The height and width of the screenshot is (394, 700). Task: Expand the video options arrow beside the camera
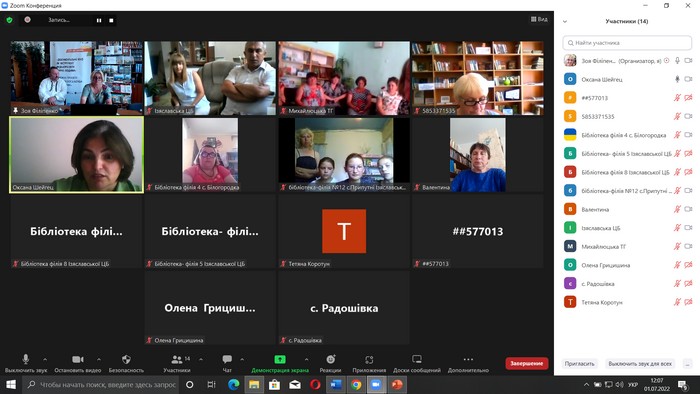(99, 359)
